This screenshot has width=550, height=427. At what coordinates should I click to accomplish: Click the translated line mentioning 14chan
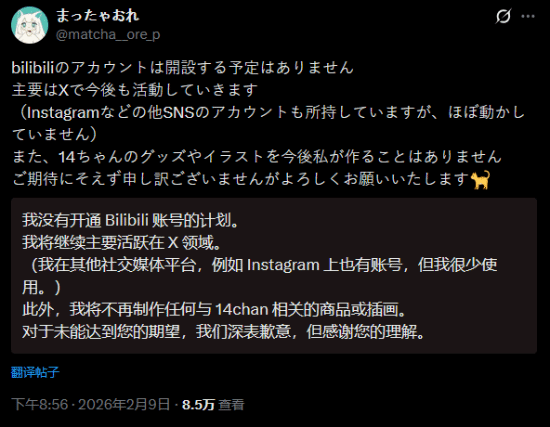coord(215,309)
